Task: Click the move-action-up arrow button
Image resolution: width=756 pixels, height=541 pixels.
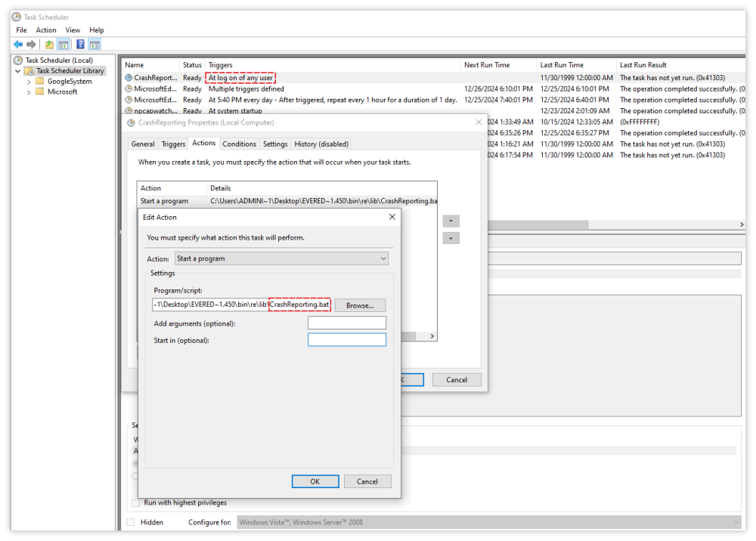Action: tap(451, 221)
